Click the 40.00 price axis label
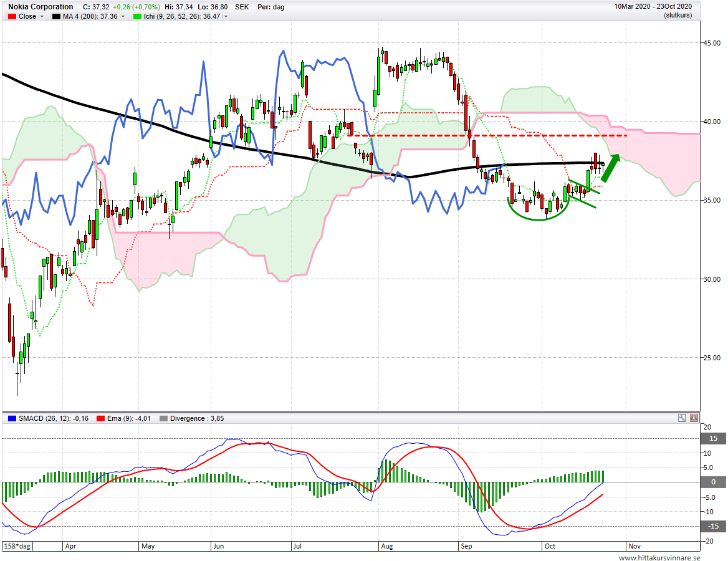728x561 pixels. [712, 122]
